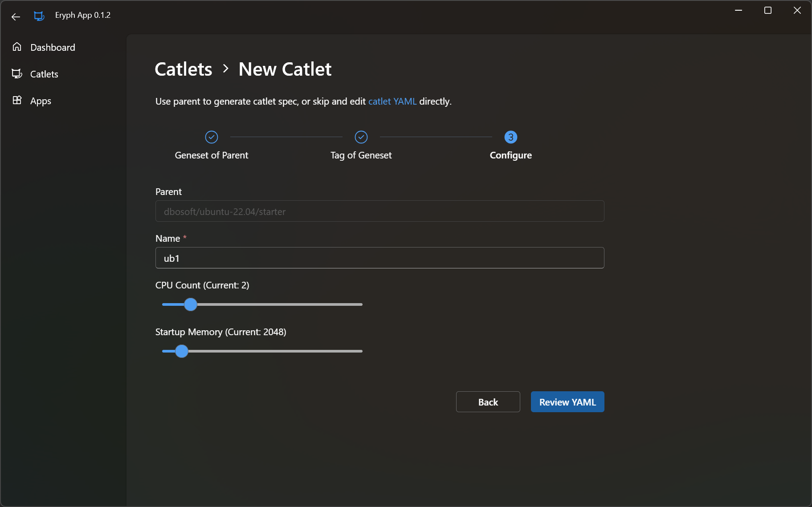The image size is (812, 507).
Task: Click the Startup Memory slider thumb
Action: tap(182, 351)
